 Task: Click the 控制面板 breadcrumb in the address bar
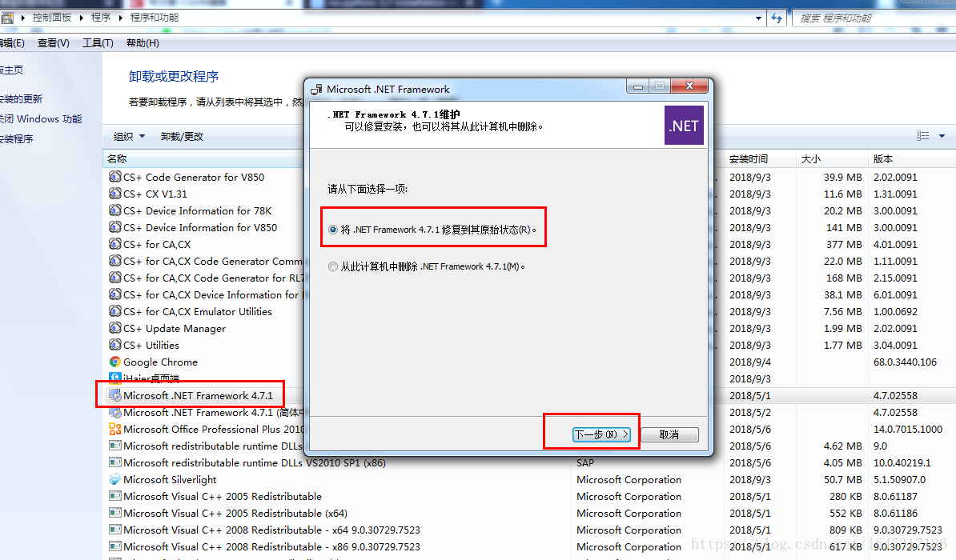click(52, 17)
